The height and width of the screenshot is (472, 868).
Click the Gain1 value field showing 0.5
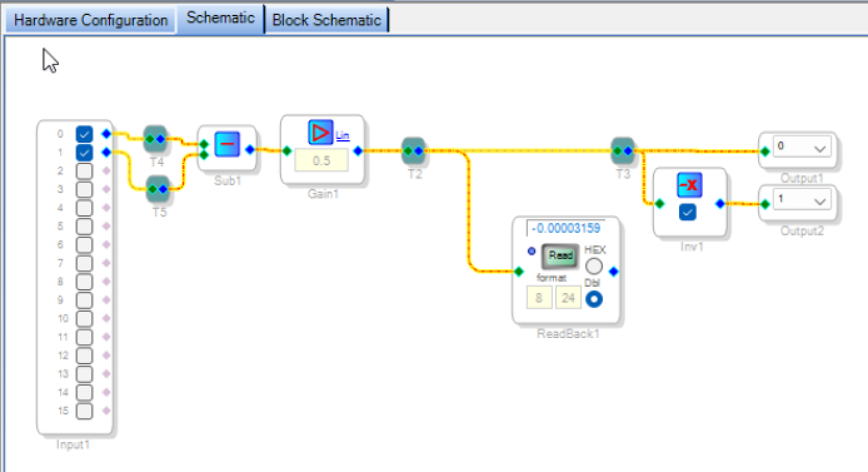(321, 161)
